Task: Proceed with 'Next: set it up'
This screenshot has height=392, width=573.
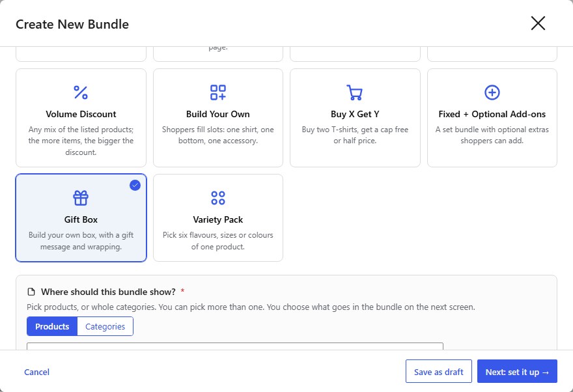Action: (517, 372)
